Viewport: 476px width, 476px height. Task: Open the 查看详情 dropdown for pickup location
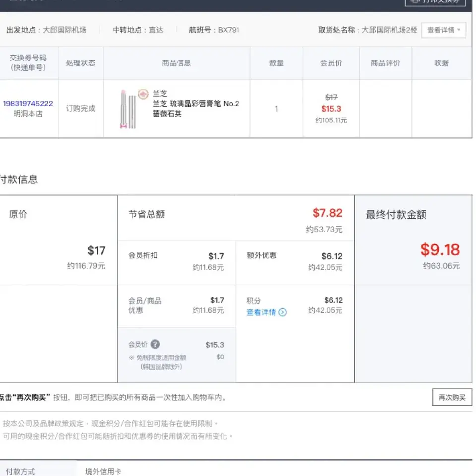443,30
